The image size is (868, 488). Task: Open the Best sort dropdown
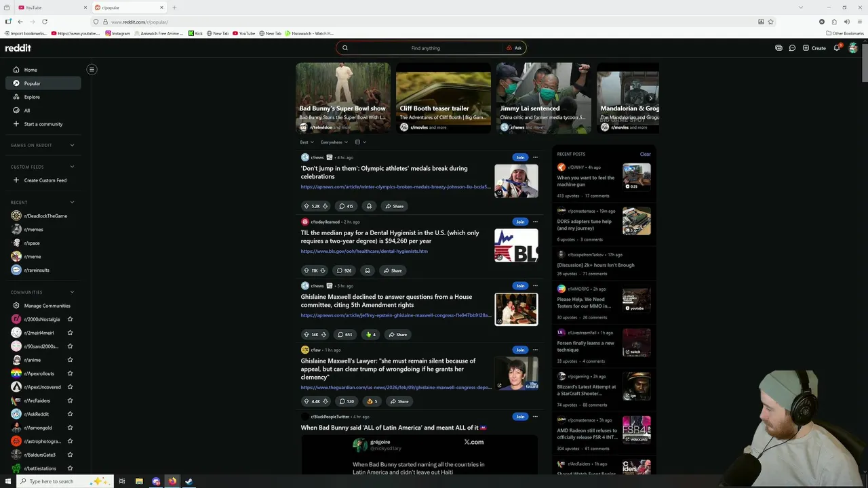tap(307, 142)
